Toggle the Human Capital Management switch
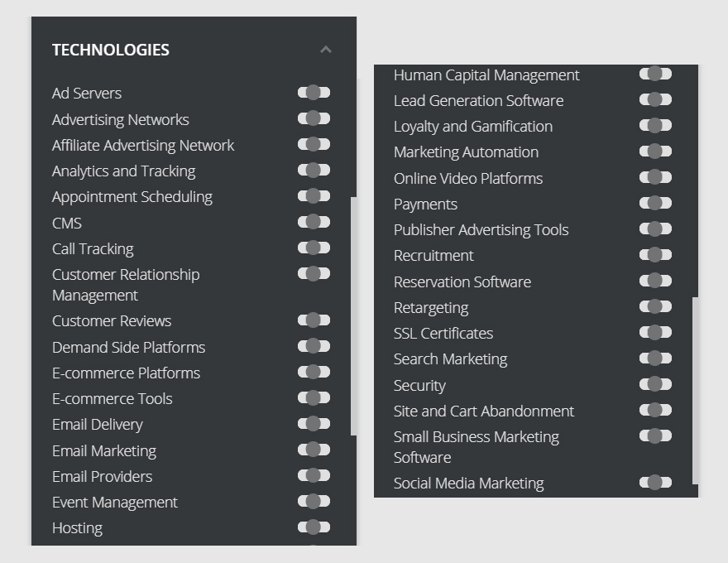Image resolution: width=728 pixels, height=563 pixels. 655,74
